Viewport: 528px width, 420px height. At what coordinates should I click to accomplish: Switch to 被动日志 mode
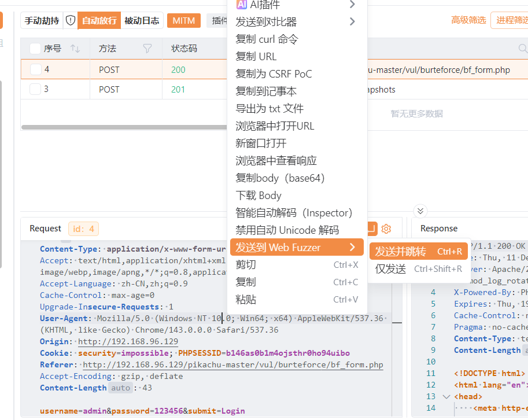pos(142,21)
